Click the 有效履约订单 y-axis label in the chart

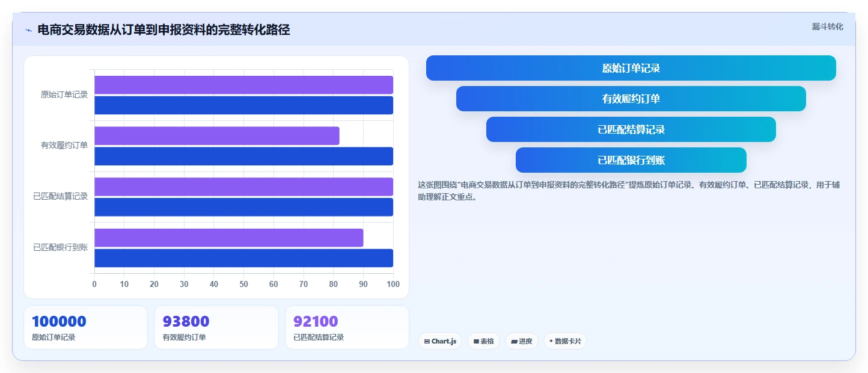pyautogui.click(x=64, y=146)
